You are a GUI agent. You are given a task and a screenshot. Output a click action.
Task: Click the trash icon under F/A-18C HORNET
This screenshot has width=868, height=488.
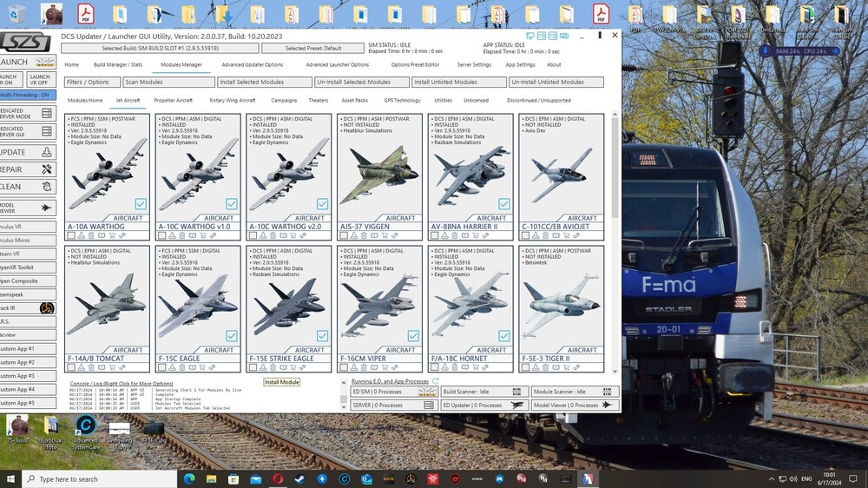click(x=455, y=367)
